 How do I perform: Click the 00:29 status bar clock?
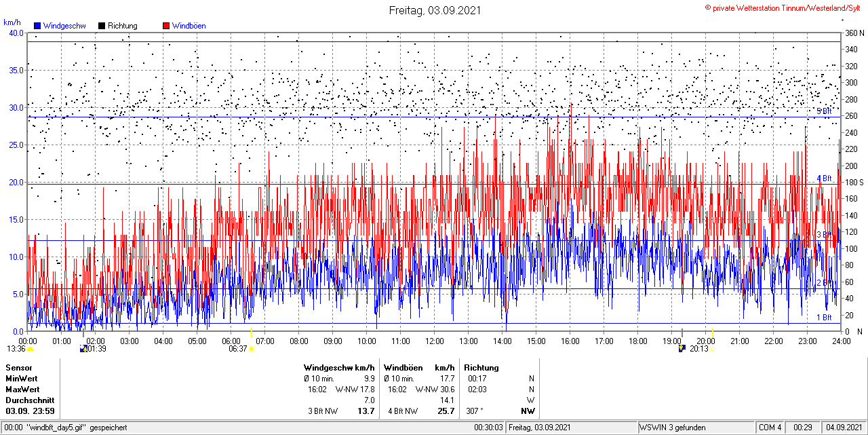(x=804, y=428)
